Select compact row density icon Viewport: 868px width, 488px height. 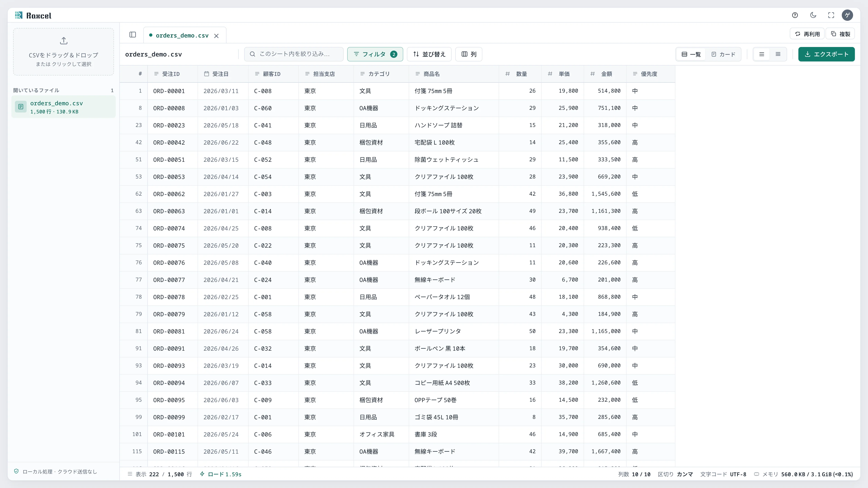point(778,54)
